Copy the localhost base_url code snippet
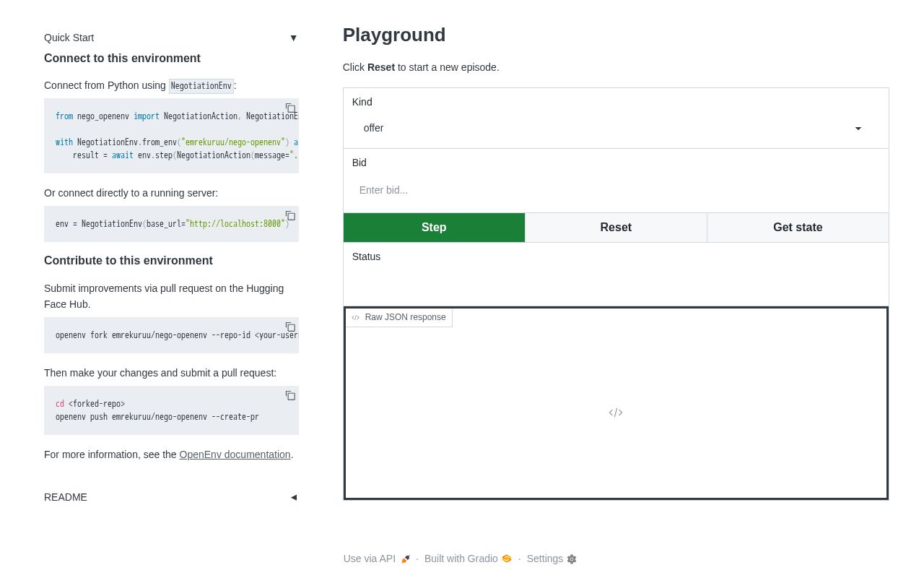Viewport: 924px width, 578px height. [x=290, y=216]
